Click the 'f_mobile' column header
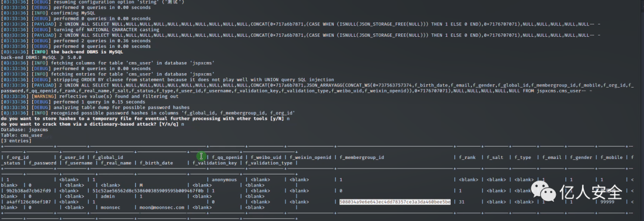 (x=612, y=157)
